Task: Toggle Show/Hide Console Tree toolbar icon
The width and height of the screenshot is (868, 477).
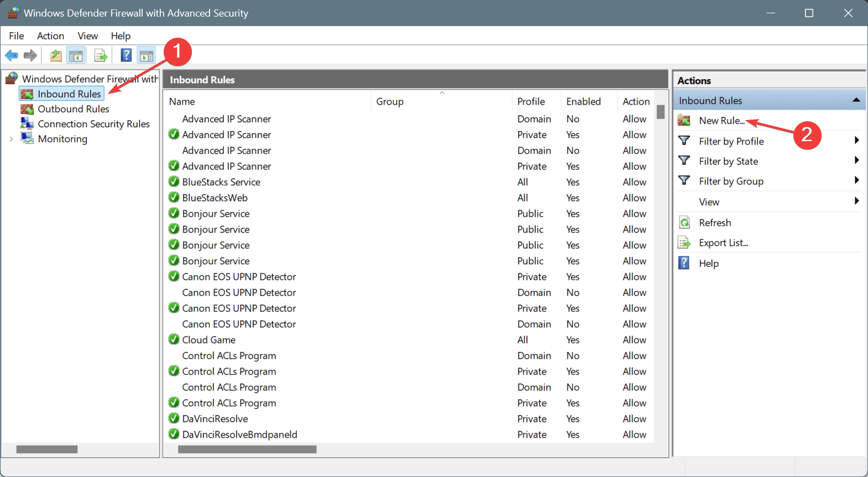Action: tap(76, 55)
